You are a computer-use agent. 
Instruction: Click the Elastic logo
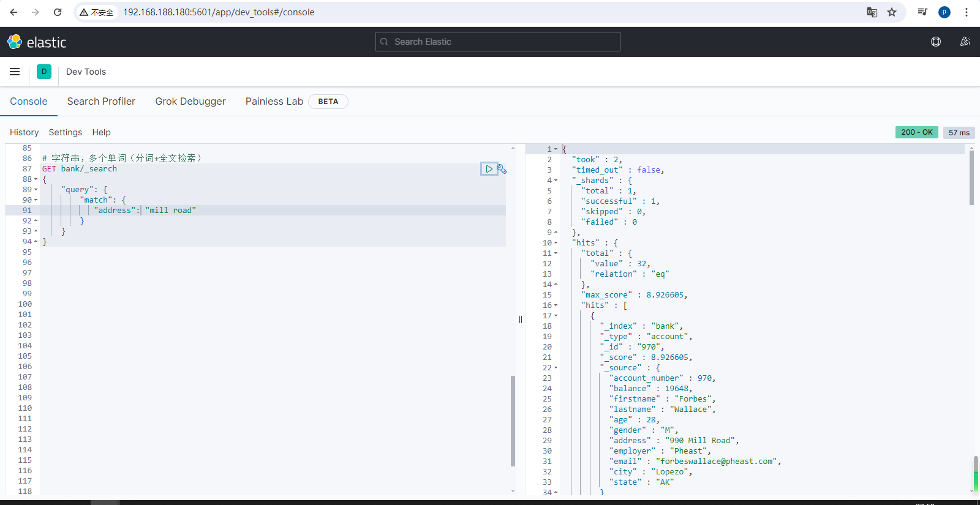coord(37,42)
